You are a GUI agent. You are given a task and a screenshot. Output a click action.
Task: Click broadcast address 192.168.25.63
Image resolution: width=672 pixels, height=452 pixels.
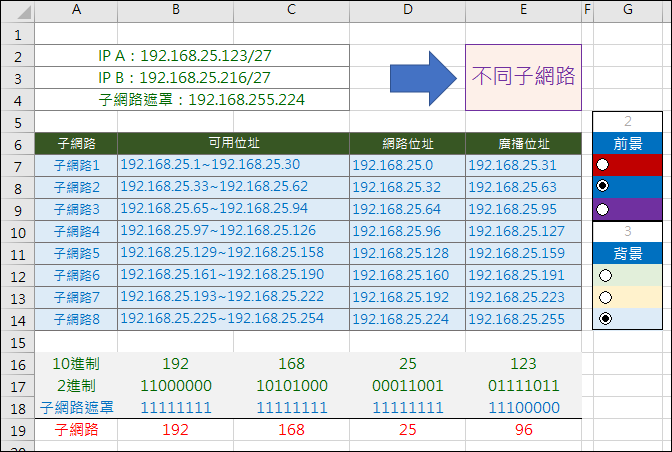pyautogui.click(x=523, y=187)
